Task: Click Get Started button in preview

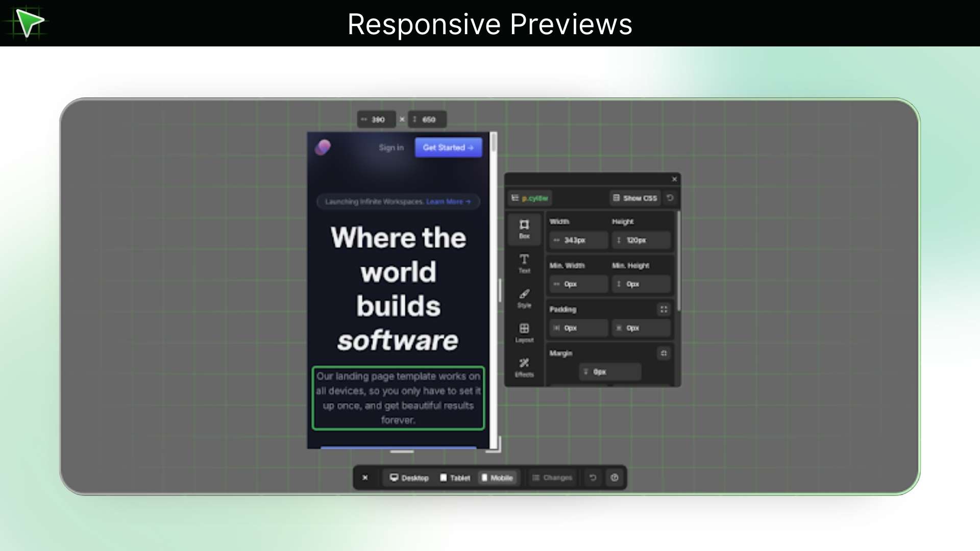Action: (448, 147)
